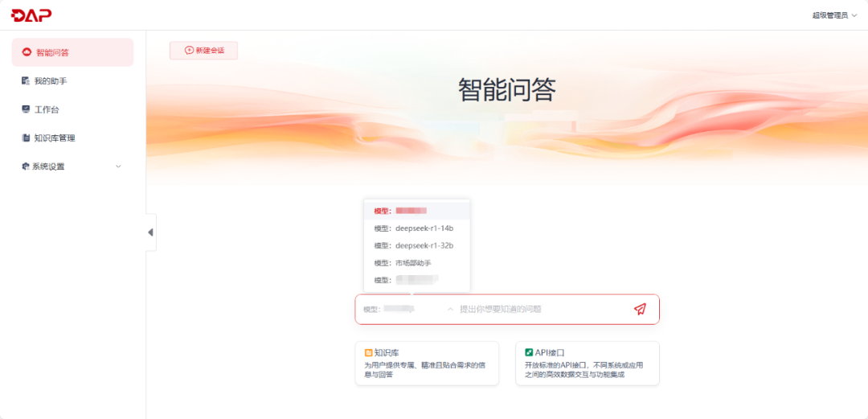Image resolution: width=868 pixels, height=419 pixels.
Task: Click the paper plane send icon
Action: (640, 309)
